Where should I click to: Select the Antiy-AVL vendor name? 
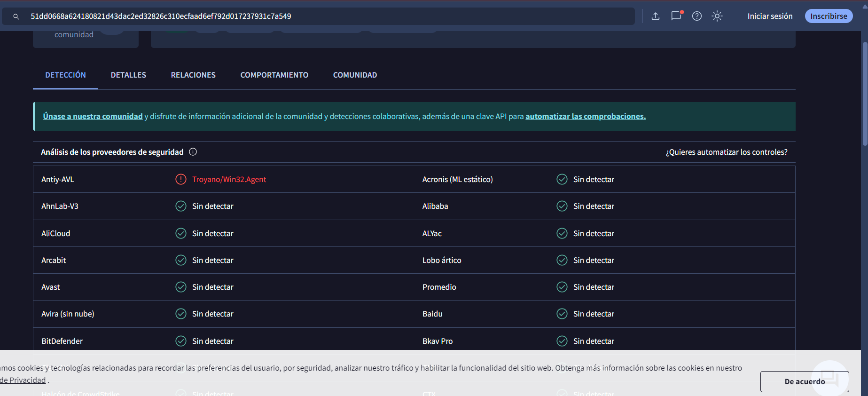(58, 179)
